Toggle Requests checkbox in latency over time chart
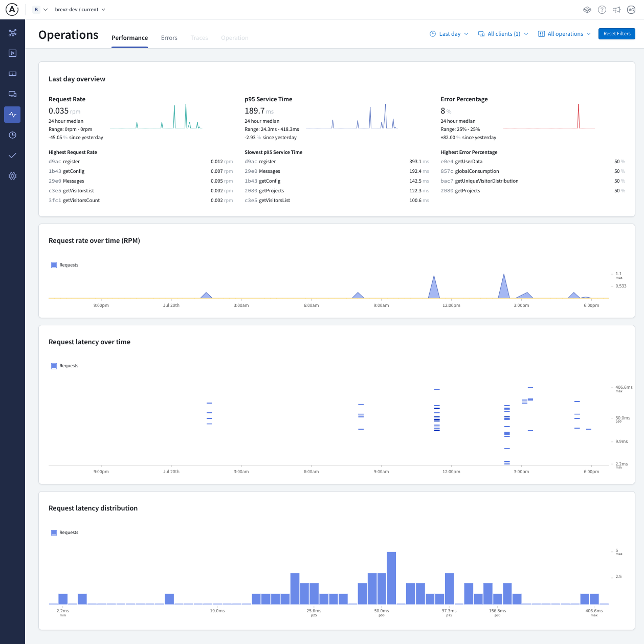The image size is (644, 644). (54, 366)
